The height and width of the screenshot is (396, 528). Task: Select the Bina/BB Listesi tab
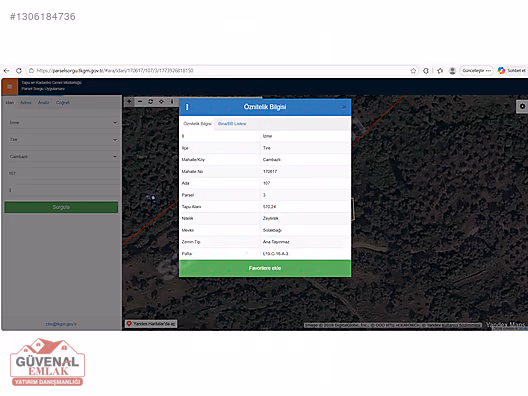click(232, 124)
